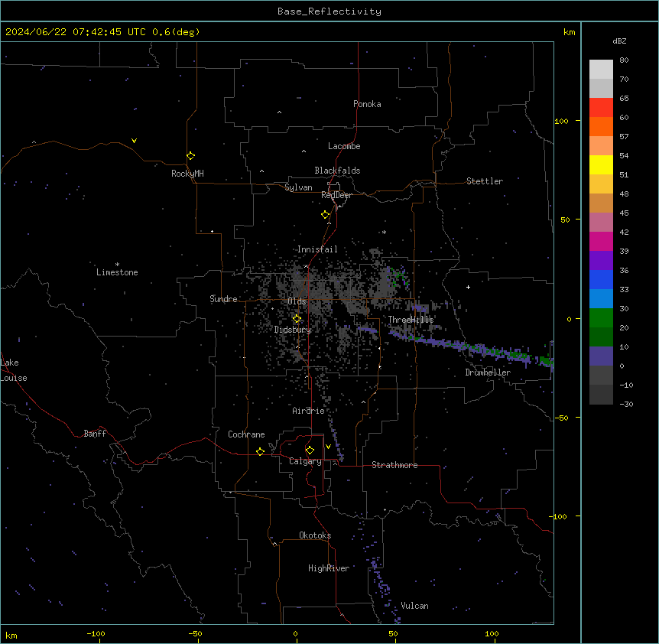Click the yellow diamond marker above Calgary
Image resolution: width=659 pixels, height=644 pixels.
(x=310, y=450)
